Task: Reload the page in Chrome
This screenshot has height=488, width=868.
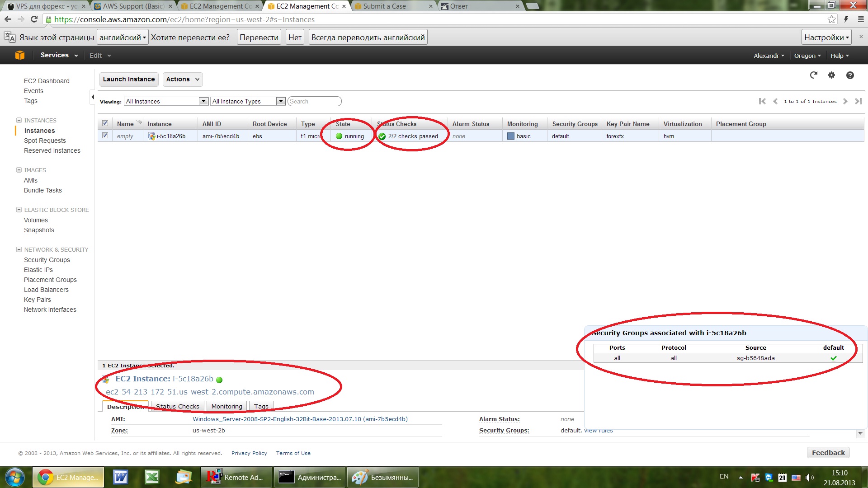Action: point(34,19)
